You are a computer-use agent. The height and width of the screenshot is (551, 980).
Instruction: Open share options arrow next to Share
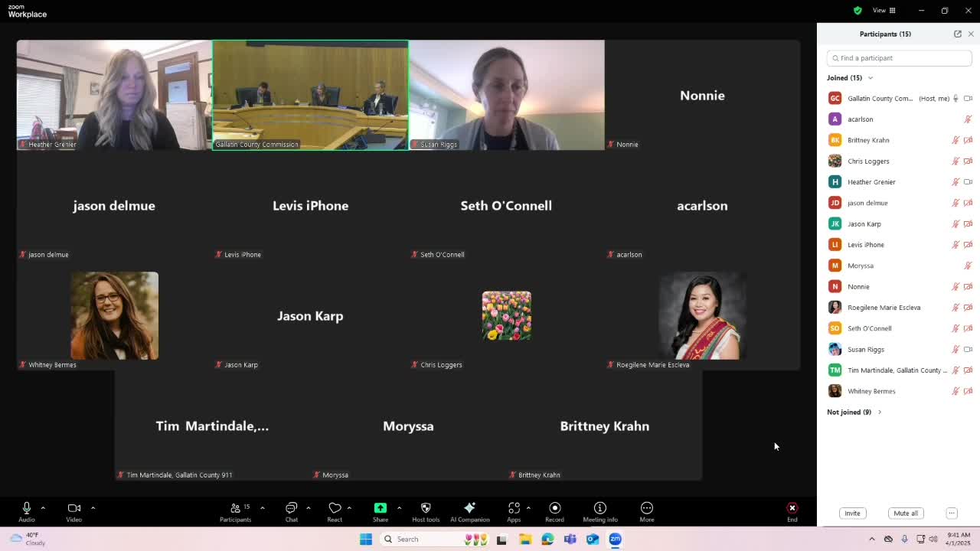coord(399,507)
